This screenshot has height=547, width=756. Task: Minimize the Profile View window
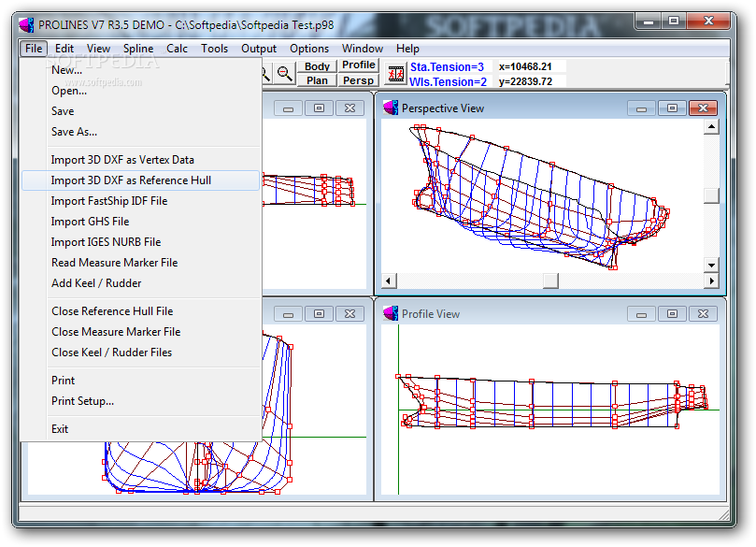[641, 314]
